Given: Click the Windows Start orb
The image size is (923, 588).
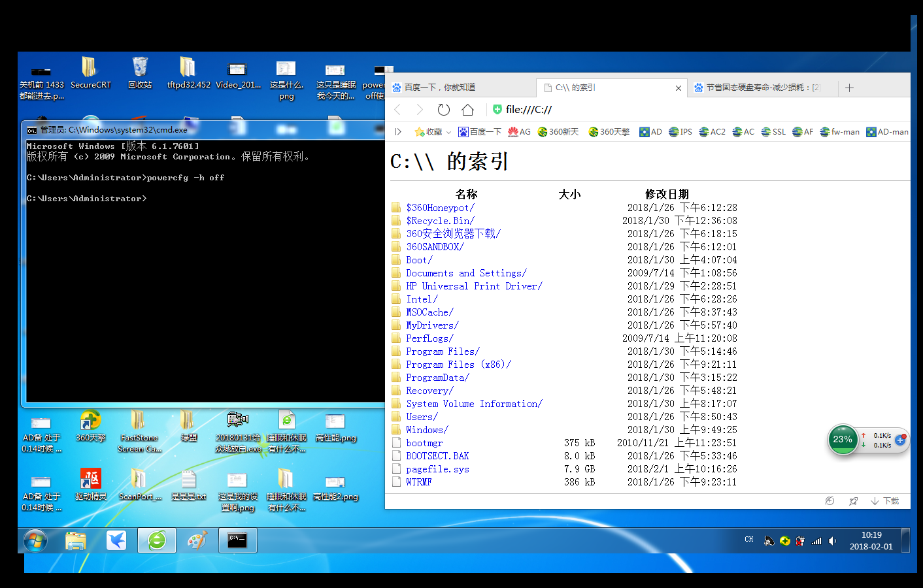Looking at the screenshot, I should click(35, 541).
